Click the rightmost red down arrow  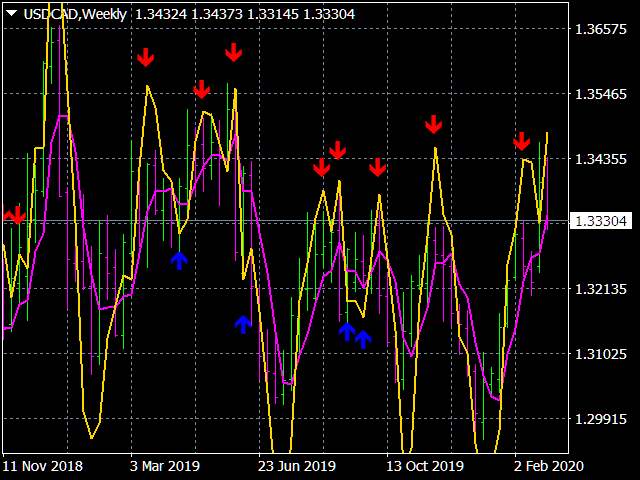click(x=521, y=141)
